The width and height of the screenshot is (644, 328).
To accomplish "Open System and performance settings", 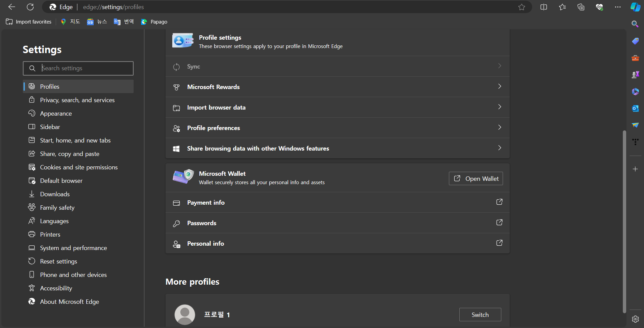I will [x=78, y=248].
